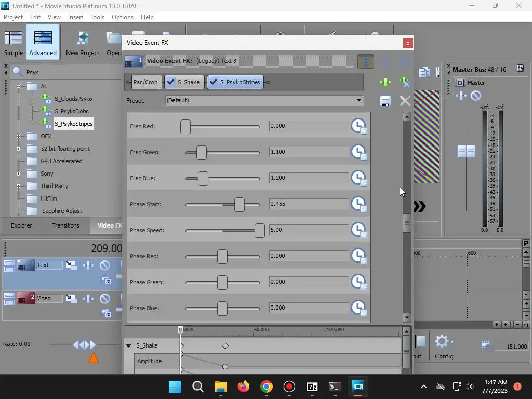Viewport: 532px width, 399px height.
Task: Open Config gear icon
Action: click(x=444, y=347)
